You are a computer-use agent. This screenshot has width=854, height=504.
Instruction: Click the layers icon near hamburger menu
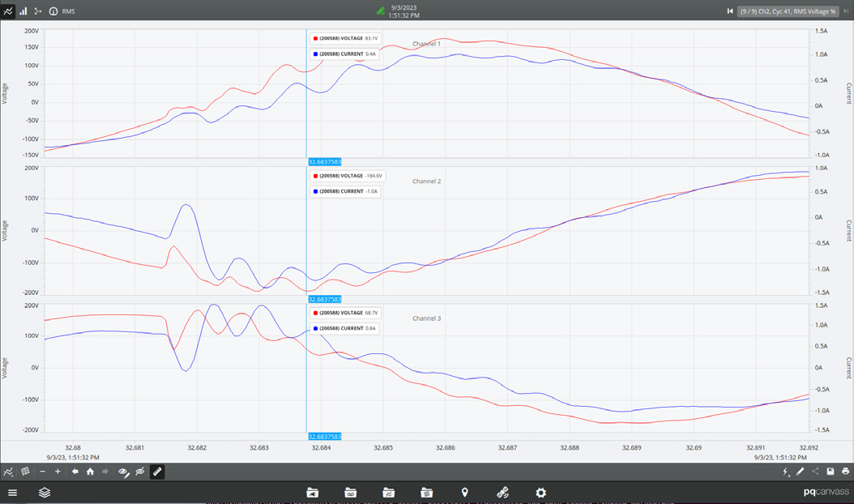click(45, 493)
